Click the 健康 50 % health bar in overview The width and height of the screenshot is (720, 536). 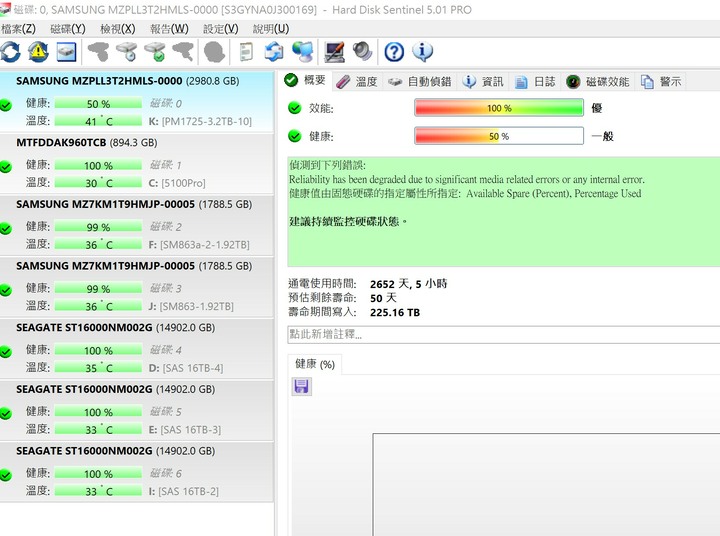pos(499,136)
